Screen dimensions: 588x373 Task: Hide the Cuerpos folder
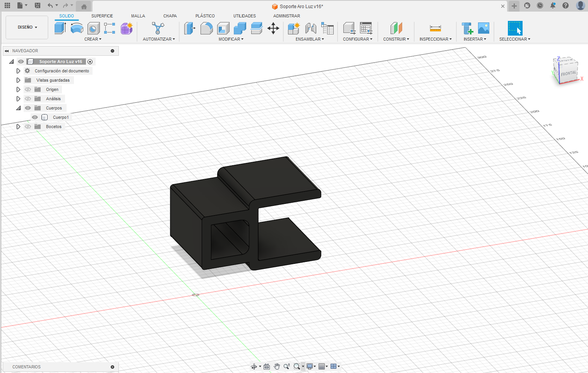click(x=28, y=108)
